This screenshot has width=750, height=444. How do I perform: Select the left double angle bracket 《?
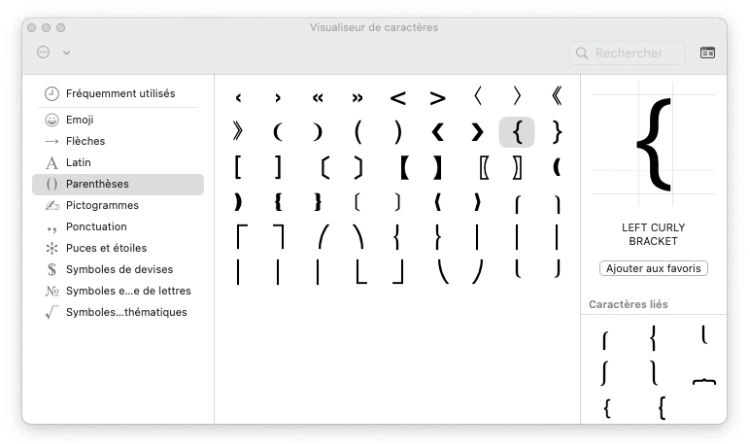pyautogui.click(x=557, y=96)
